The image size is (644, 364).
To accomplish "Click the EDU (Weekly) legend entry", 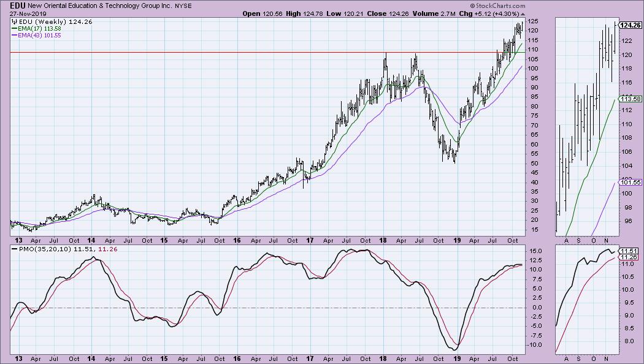I will tap(55, 21).
